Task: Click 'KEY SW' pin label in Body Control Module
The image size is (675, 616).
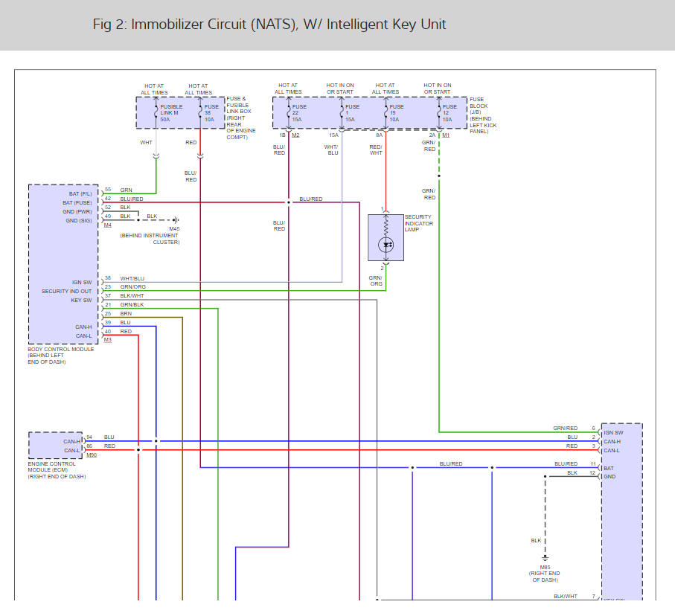Action: (81, 300)
